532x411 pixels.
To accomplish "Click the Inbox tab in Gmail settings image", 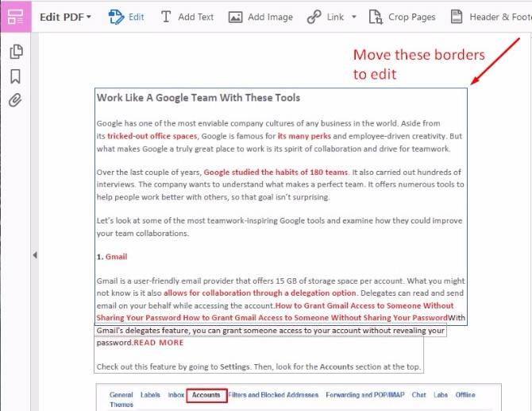I will point(175,394).
